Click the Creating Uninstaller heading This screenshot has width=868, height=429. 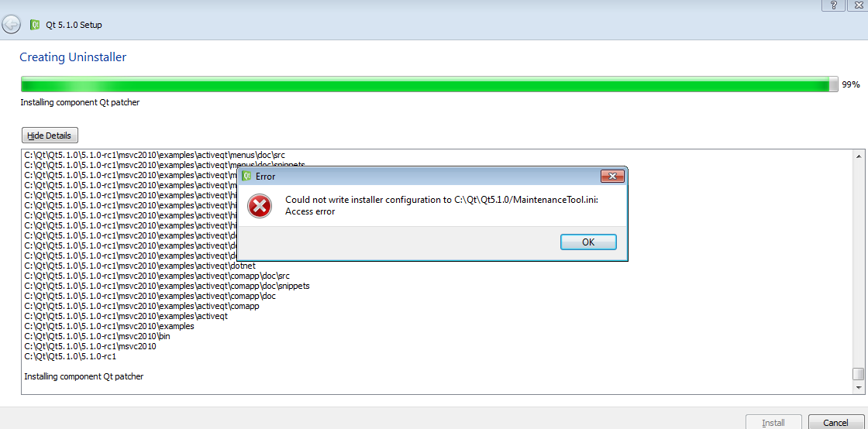click(x=73, y=57)
